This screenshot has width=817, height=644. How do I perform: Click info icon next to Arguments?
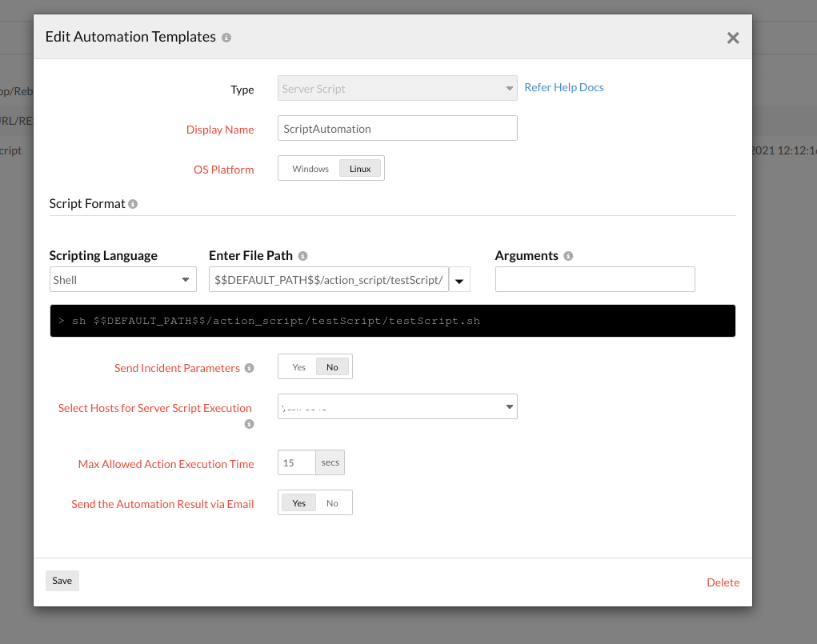[x=568, y=256]
